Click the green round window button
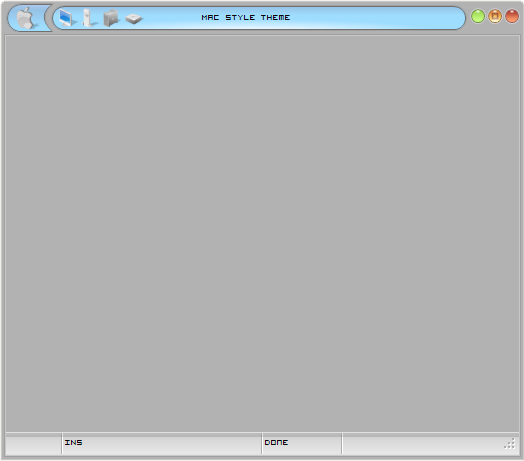Viewport: 524px width, 461px height. point(478,16)
